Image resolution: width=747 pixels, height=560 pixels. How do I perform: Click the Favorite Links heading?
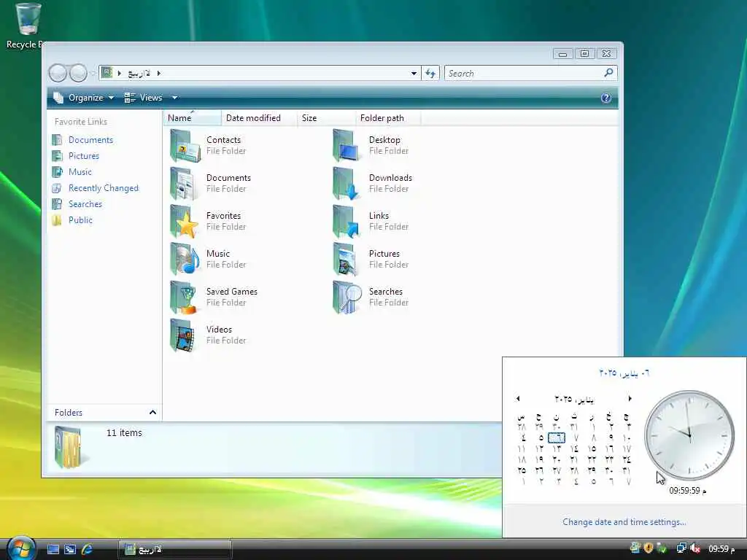(80, 122)
